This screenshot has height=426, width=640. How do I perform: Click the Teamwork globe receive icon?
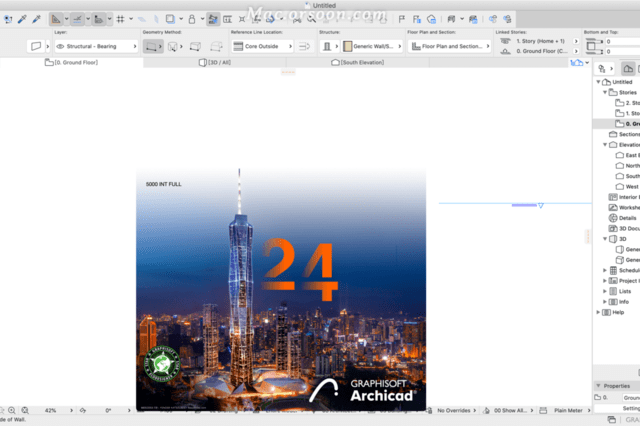tap(507, 19)
